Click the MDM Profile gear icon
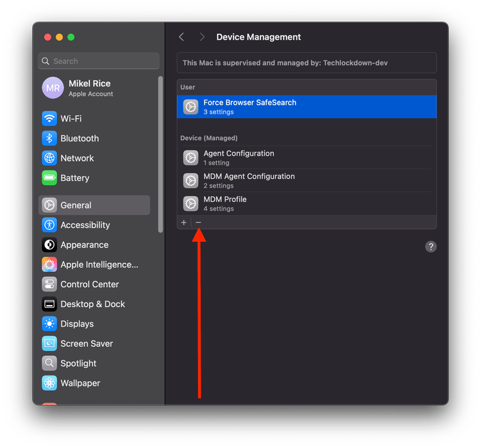The width and height of the screenshot is (481, 448). 191,204
